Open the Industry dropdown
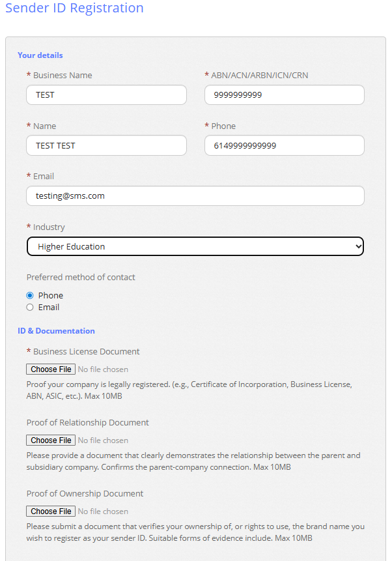 click(x=195, y=246)
